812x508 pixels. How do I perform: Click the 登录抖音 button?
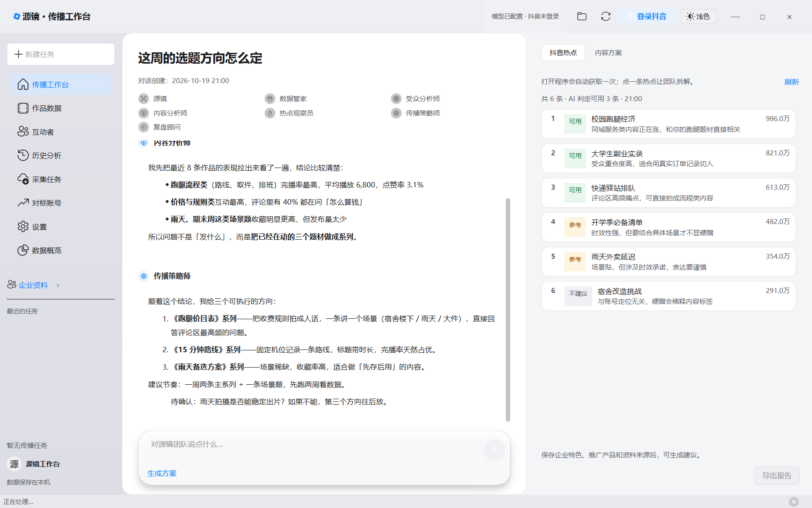tap(647, 16)
